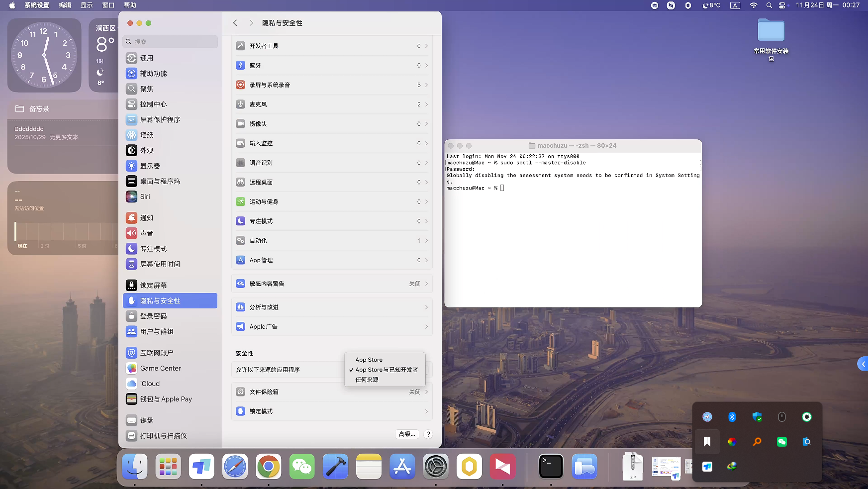Open the 窗口 menu in menu bar
Screen dimensions: 868x489
click(108, 5)
